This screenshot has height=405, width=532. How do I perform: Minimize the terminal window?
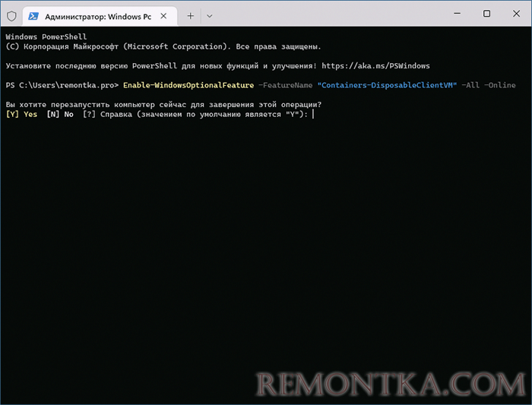pos(458,14)
